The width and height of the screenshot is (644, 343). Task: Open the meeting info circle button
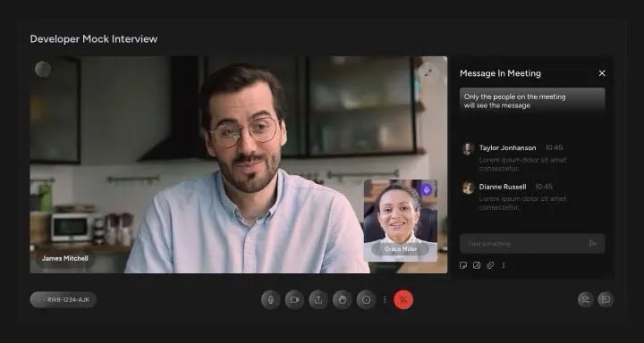coord(366,300)
